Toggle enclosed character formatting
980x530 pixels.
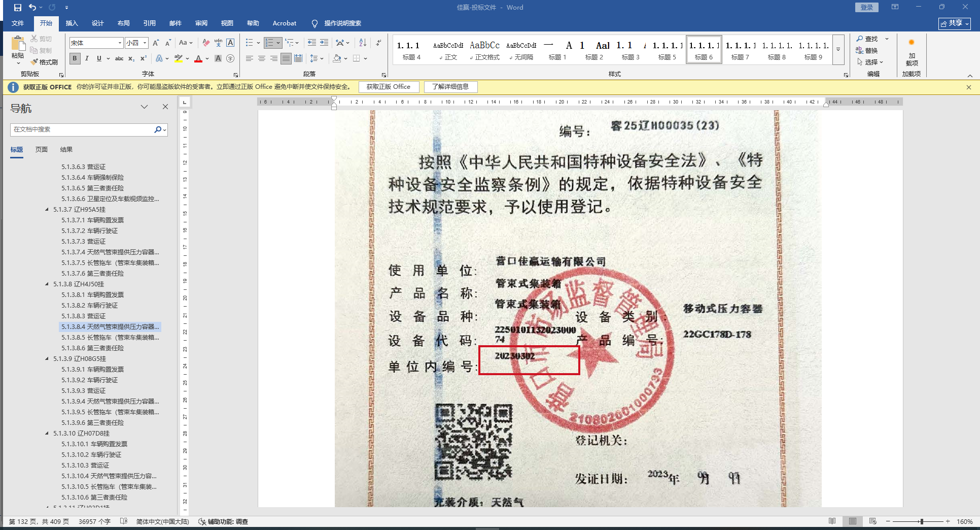pyautogui.click(x=230, y=58)
